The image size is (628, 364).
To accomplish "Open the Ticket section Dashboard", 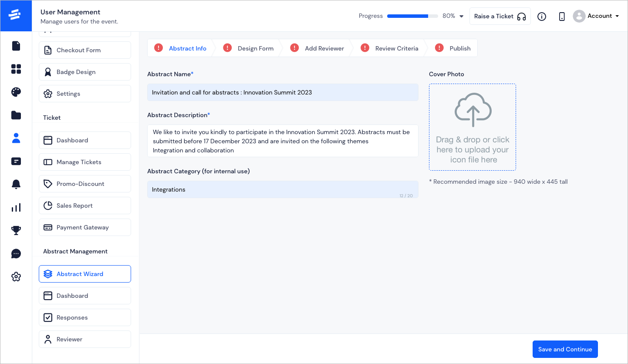I will click(x=85, y=140).
